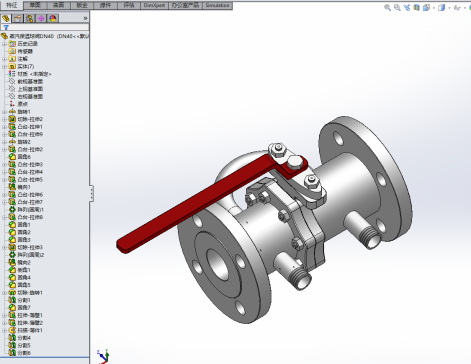Click the View Orientation icon in view toolbar
Viewport: 471px width, 364px height.
[x=426, y=7]
